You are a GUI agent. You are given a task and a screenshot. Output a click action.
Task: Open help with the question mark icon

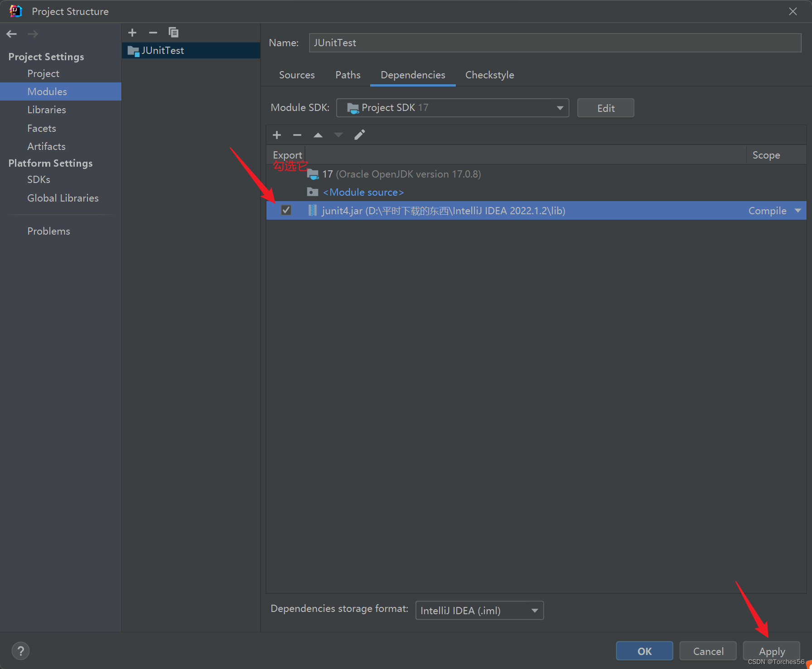20,651
